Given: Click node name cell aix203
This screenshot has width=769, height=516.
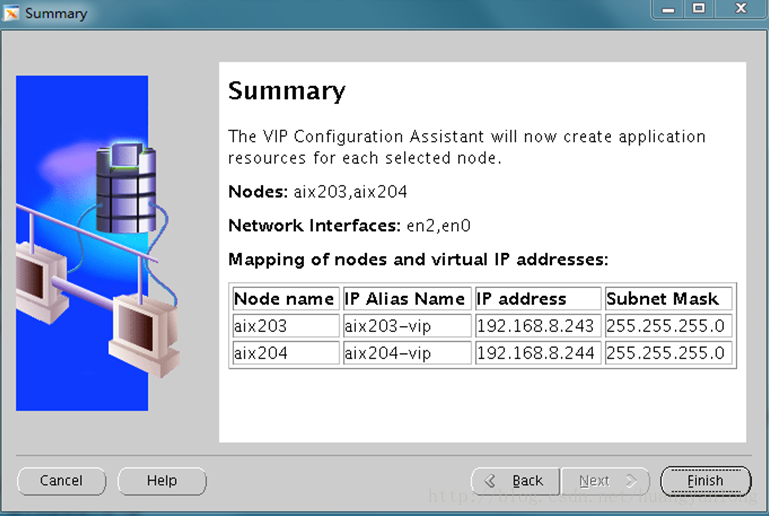Looking at the screenshot, I should [285, 326].
